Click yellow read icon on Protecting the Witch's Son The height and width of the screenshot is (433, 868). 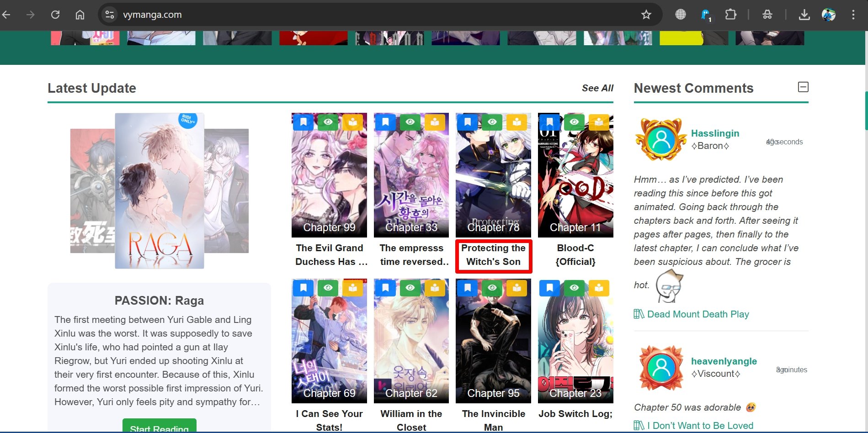(x=517, y=122)
